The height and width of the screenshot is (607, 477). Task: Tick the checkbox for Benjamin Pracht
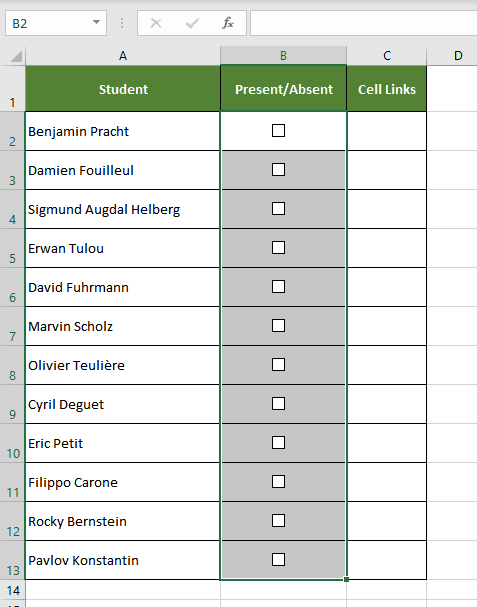(278, 131)
